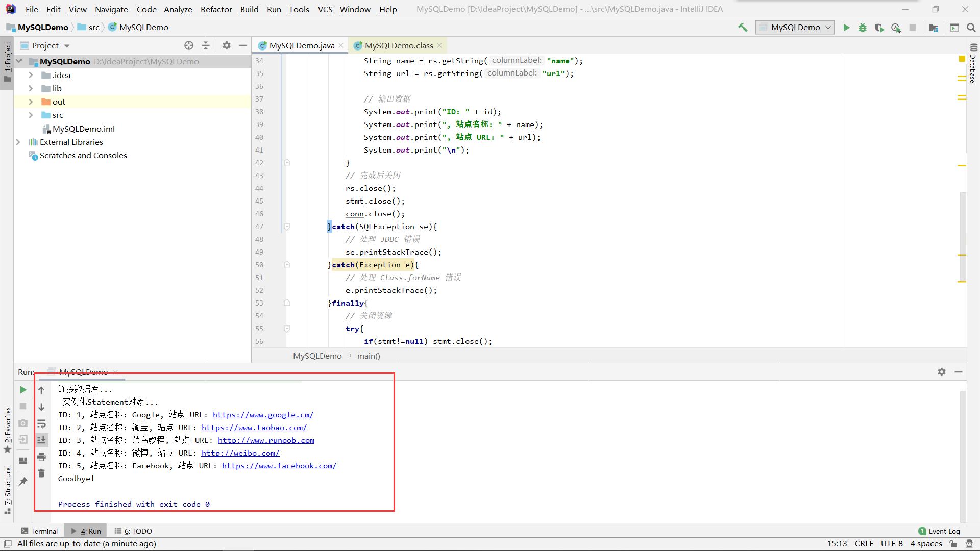Start debugging with the bug icon
980x551 pixels.
point(863,28)
